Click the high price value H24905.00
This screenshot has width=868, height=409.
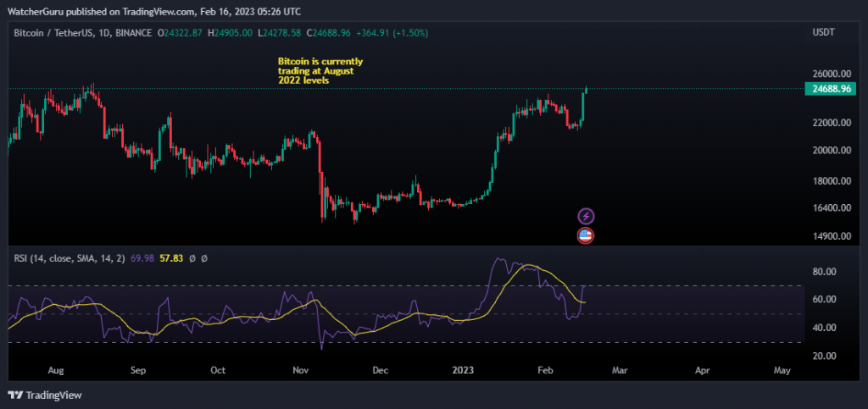pyautogui.click(x=231, y=33)
